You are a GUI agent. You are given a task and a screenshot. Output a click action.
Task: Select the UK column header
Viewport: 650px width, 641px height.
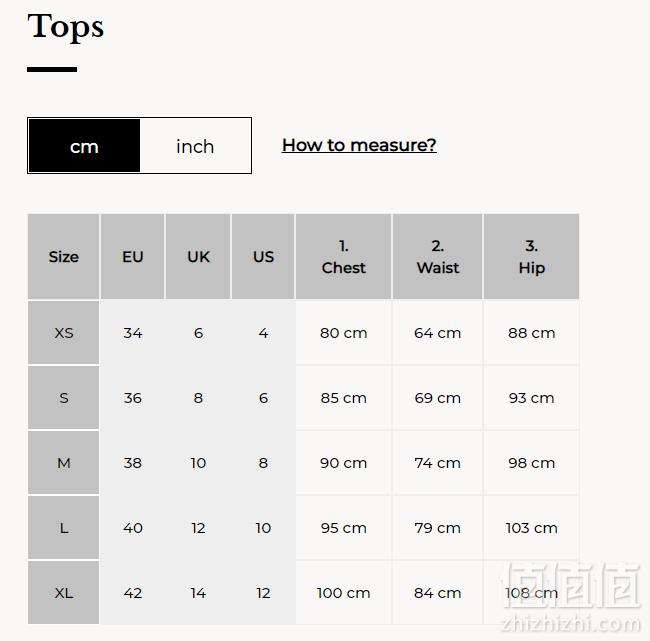pyautogui.click(x=198, y=257)
